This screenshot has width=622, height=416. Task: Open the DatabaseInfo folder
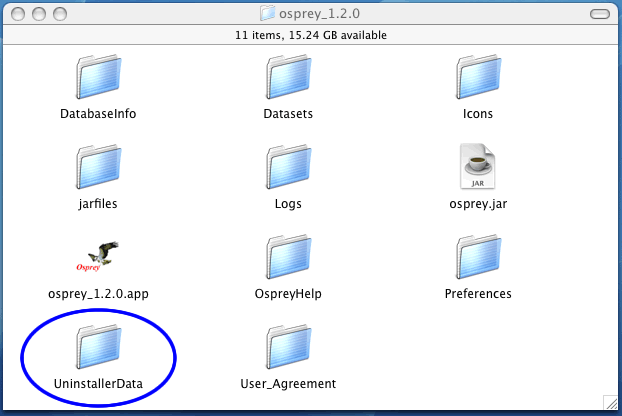coord(98,76)
